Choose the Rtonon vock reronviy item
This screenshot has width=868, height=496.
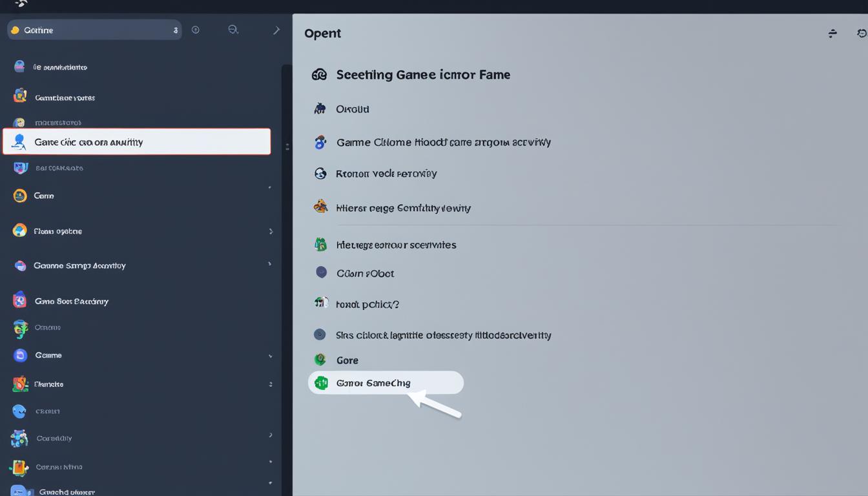(x=386, y=174)
